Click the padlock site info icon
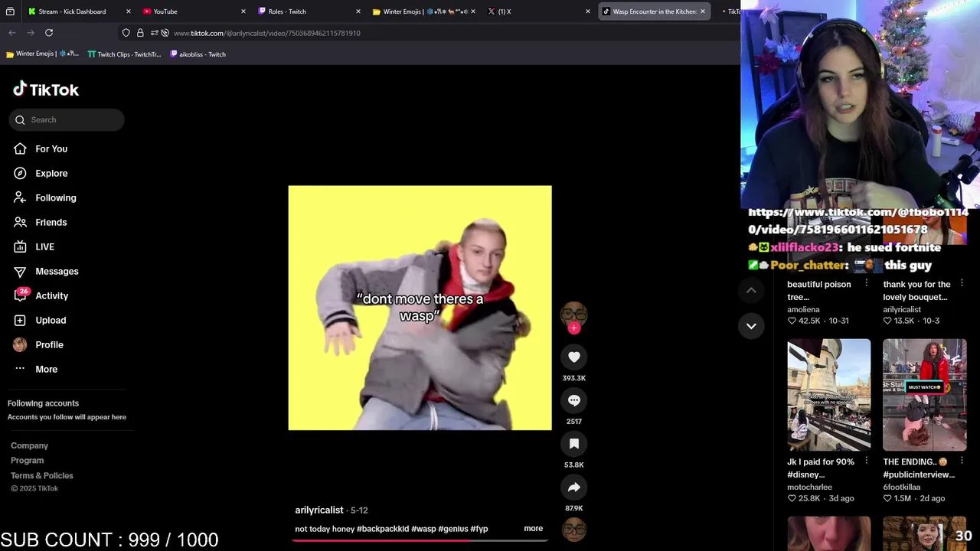This screenshot has width=980, height=551. pos(140,33)
